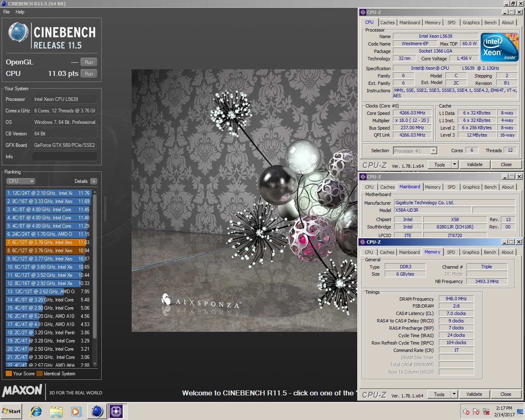
Task: Open the Help menu in Cinebench
Action: click(20, 12)
